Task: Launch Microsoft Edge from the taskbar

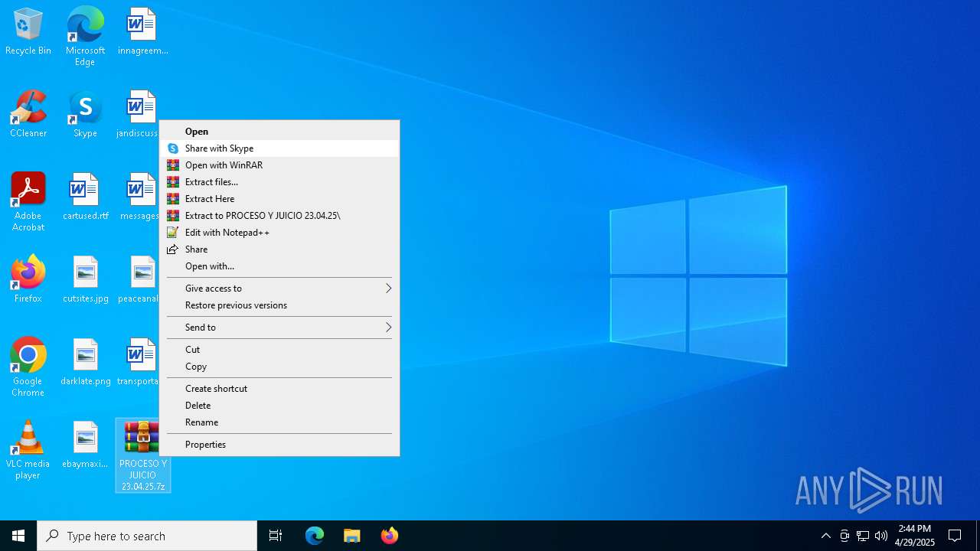Action: [315, 536]
